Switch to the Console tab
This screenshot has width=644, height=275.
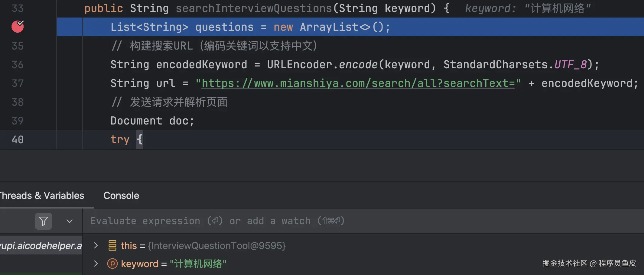coord(121,196)
